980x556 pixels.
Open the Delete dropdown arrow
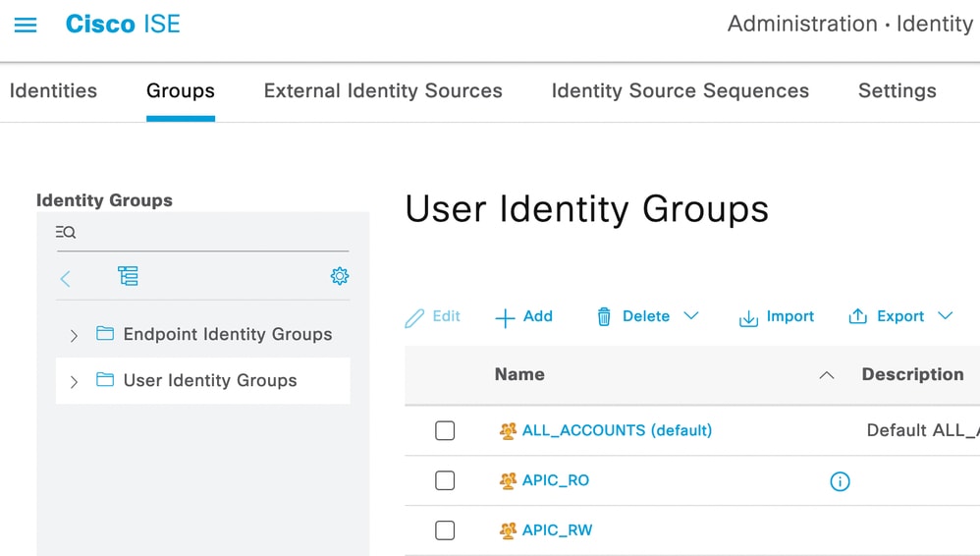(x=690, y=316)
